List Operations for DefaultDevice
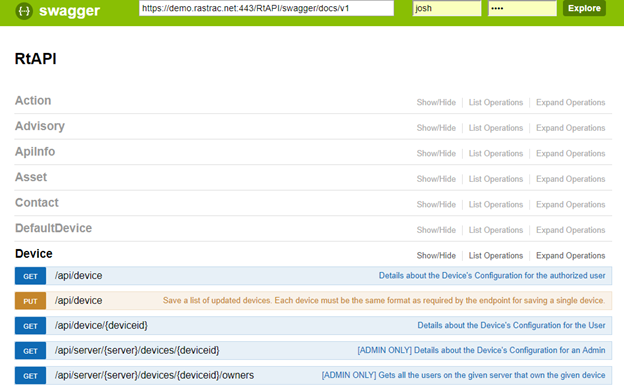Image resolution: width=624 pixels, height=391 pixels. (496, 230)
